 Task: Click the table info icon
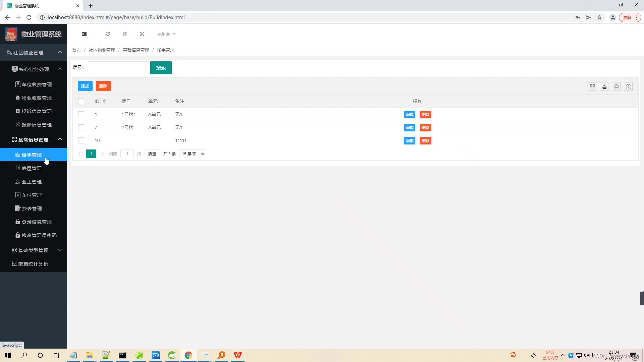[x=628, y=86]
